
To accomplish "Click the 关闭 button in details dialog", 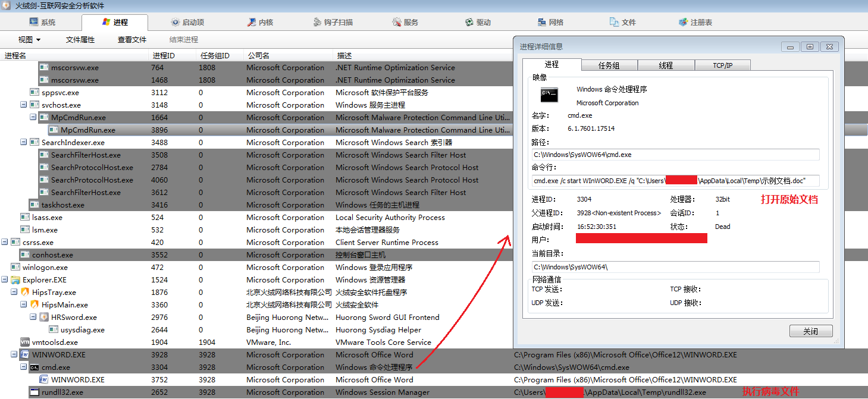I will [x=810, y=331].
